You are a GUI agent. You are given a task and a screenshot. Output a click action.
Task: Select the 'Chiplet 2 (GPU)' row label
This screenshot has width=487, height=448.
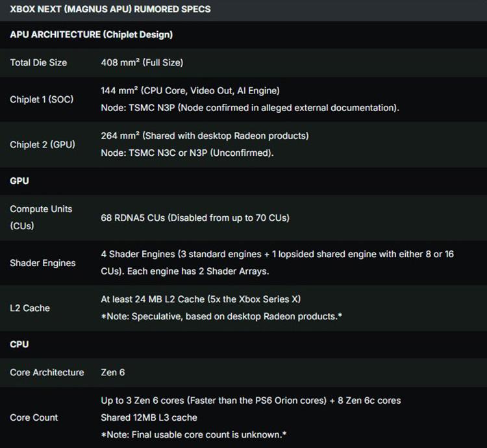(42, 144)
